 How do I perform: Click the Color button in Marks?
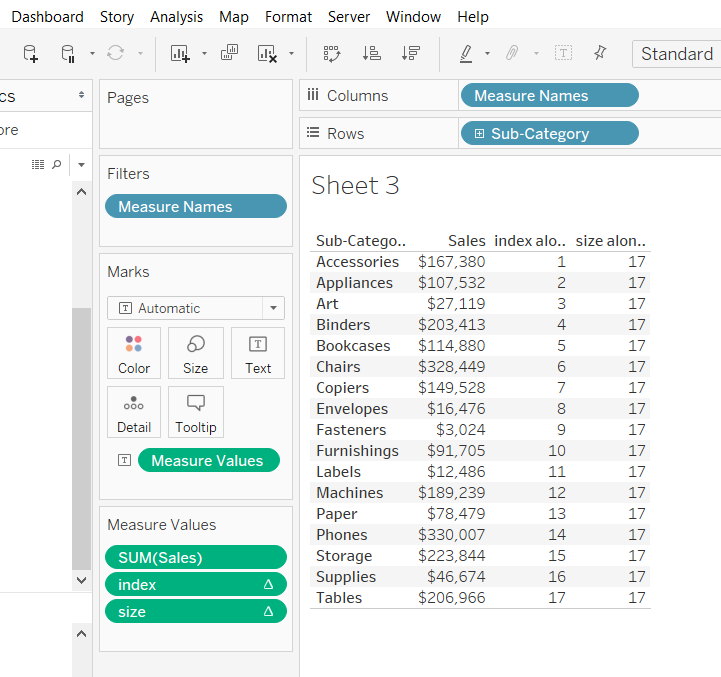(x=134, y=354)
